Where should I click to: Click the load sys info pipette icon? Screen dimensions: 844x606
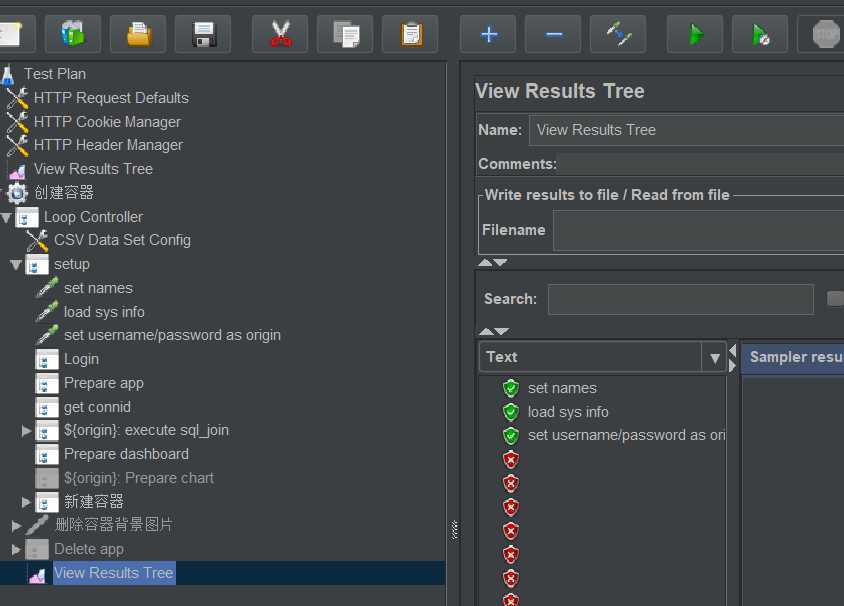click(x=47, y=312)
